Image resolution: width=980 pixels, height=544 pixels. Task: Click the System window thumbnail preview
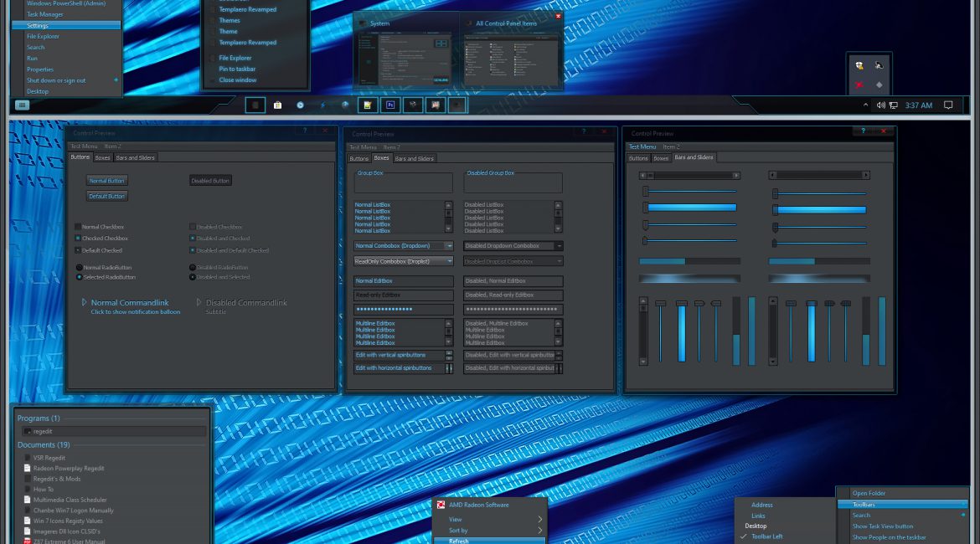[x=405, y=59]
